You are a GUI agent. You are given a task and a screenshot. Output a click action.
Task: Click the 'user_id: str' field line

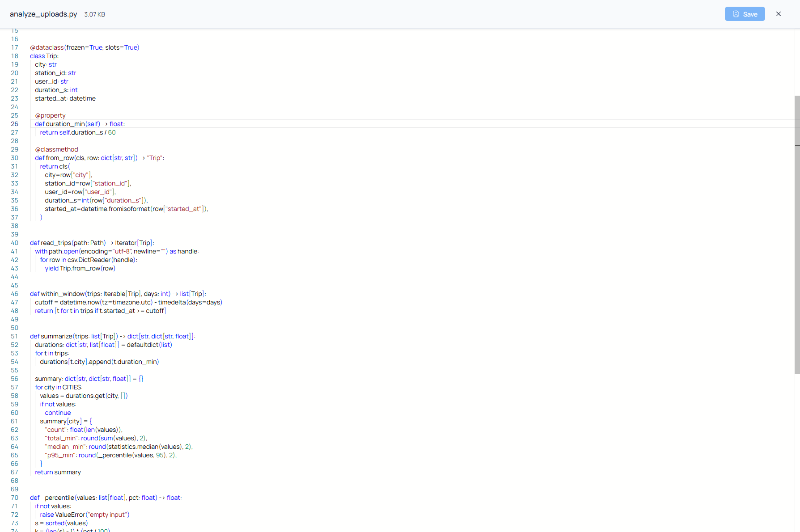(51, 81)
